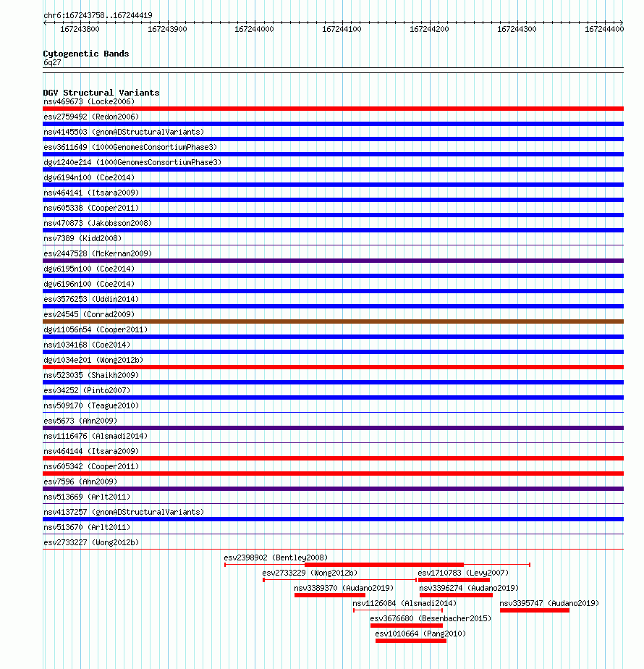Viewport: 644px width, 669px height.
Task: Select dgv6196n100 (Coe2014) label
Action: coord(89,284)
